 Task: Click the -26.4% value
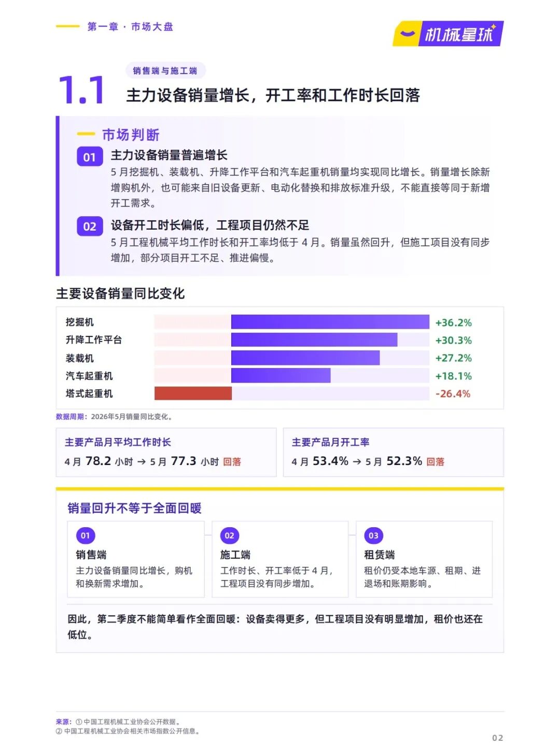pyautogui.click(x=453, y=393)
